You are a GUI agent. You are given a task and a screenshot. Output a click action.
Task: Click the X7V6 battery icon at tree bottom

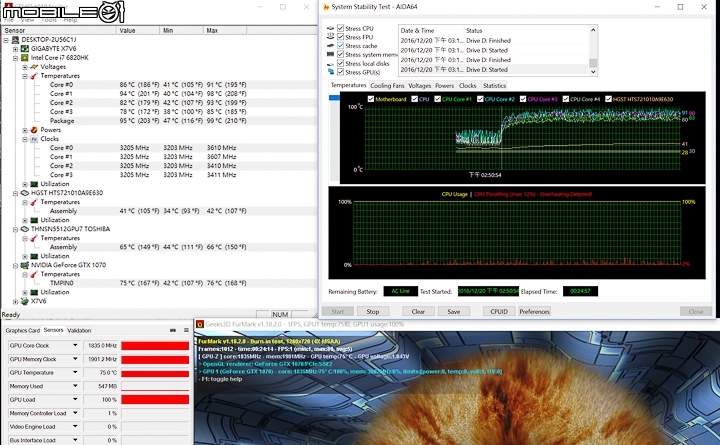25,301
